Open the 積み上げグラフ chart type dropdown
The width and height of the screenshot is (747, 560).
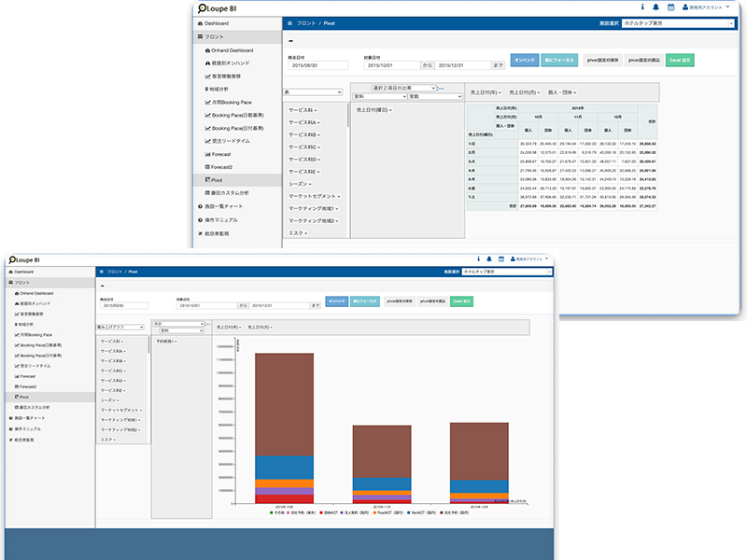(121, 329)
